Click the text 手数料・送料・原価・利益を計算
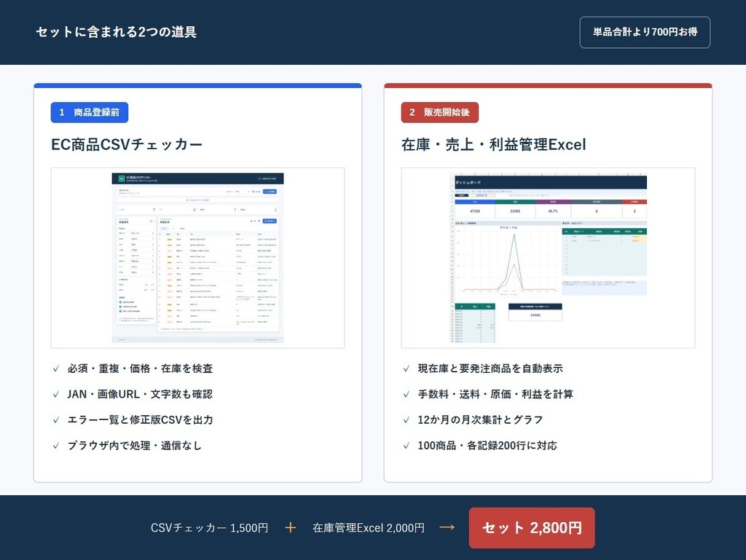Screen dimensions: 746x560 pyautogui.click(x=495, y=394)
